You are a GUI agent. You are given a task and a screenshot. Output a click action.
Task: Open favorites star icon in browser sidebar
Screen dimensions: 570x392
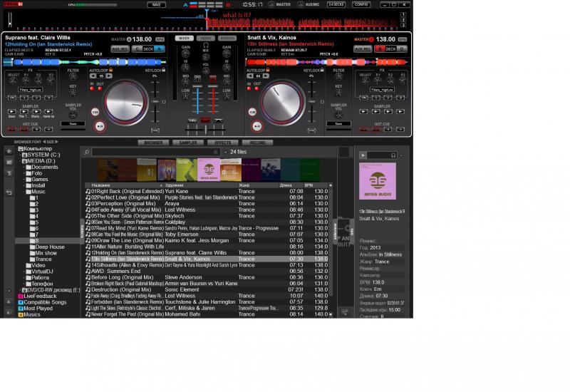pos(9,151)
